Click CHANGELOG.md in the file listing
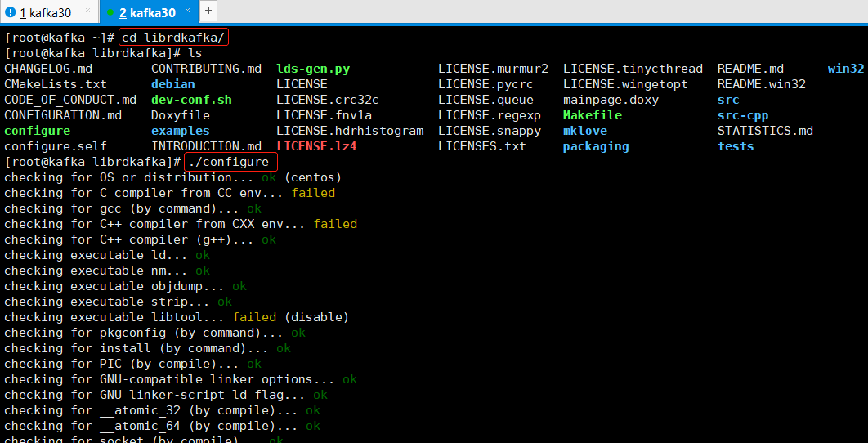Image resolution: width=868 pixels, height=443 pixels. [48, 69]
